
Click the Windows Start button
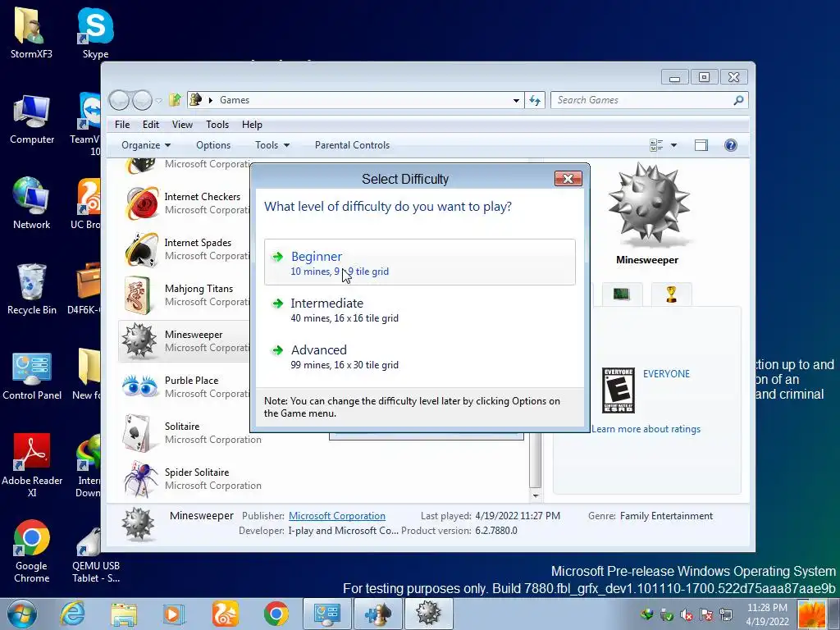coord(21,614)
